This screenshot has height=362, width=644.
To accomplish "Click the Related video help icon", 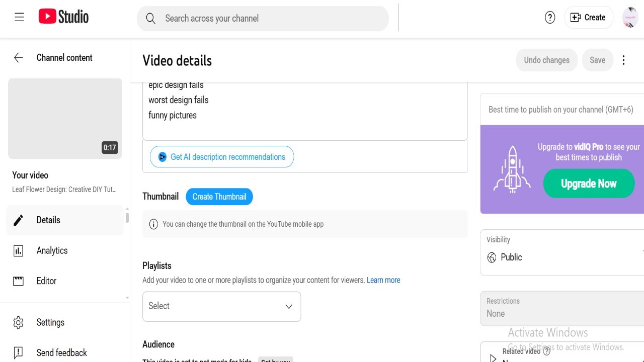I will 547,351.
